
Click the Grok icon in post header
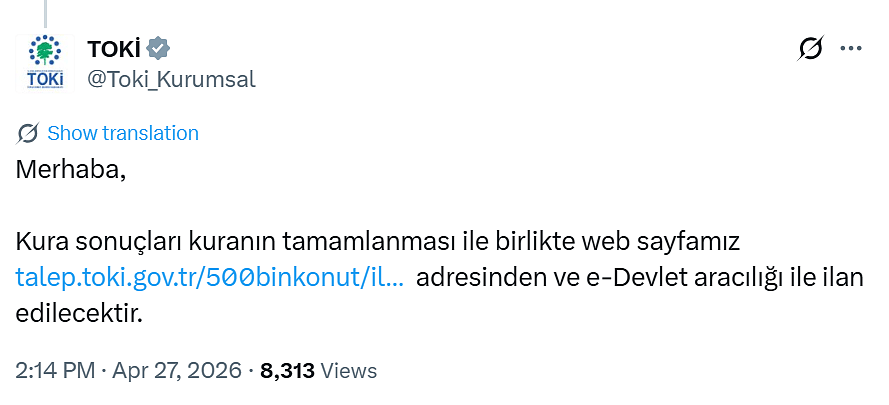coord(809,48)
